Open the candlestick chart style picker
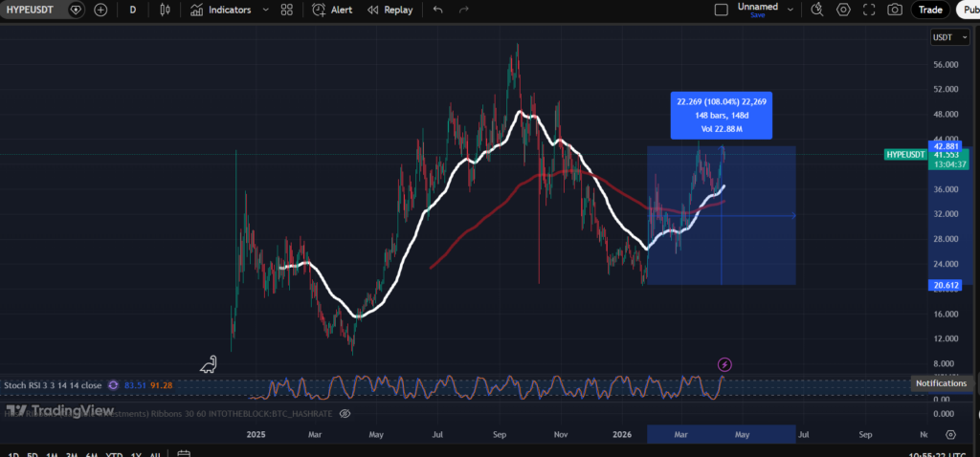 [166, 10]
